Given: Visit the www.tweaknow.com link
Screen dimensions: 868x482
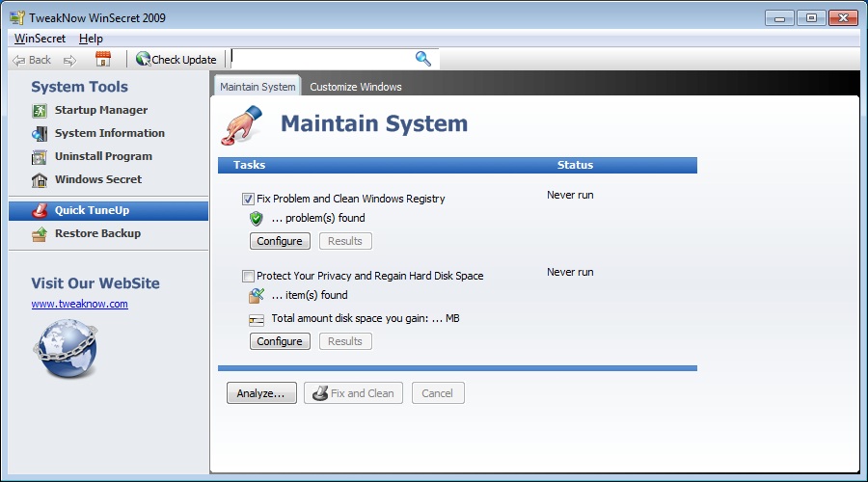Looking at the screenshot, I should tap(79, 304).
